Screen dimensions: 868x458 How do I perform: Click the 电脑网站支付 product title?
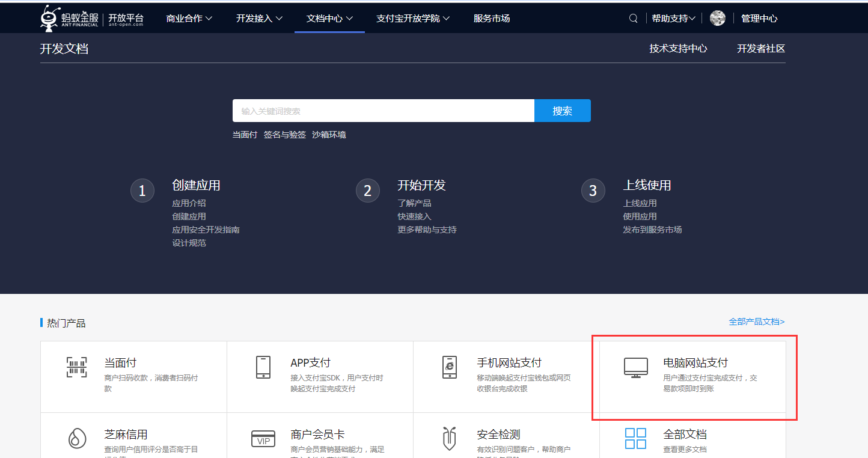pyautogui.click(x=695, y=363)
